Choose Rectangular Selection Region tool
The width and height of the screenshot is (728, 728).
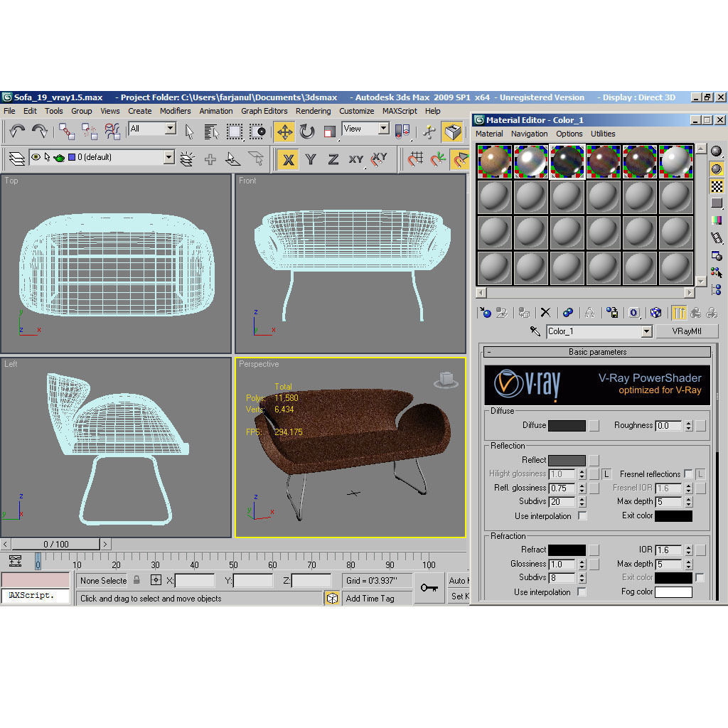(235, 132)
